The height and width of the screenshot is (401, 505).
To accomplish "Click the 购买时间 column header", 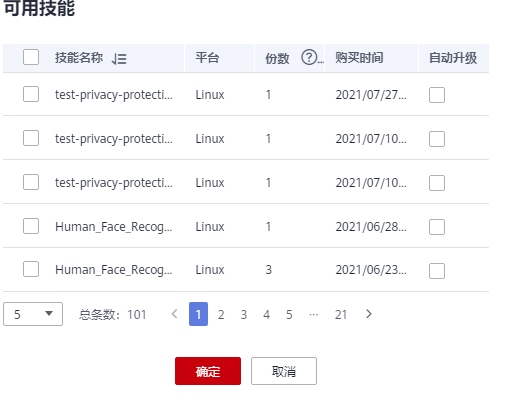I will point(359,58).
